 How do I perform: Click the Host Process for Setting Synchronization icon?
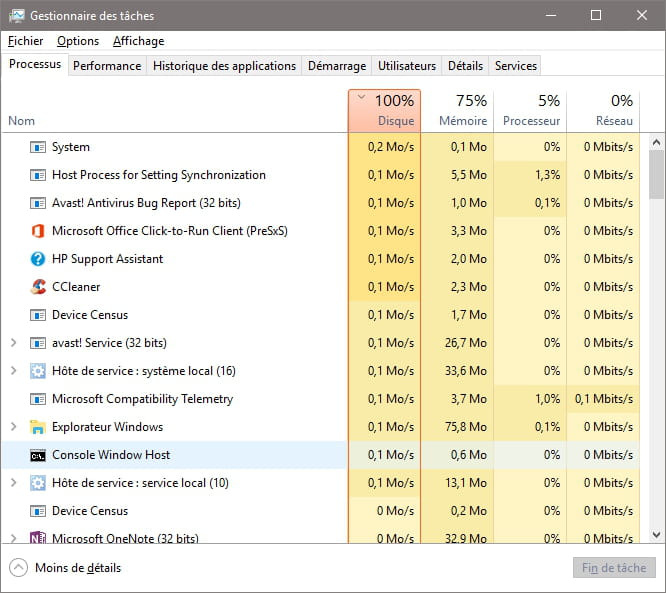coord(38,175)
